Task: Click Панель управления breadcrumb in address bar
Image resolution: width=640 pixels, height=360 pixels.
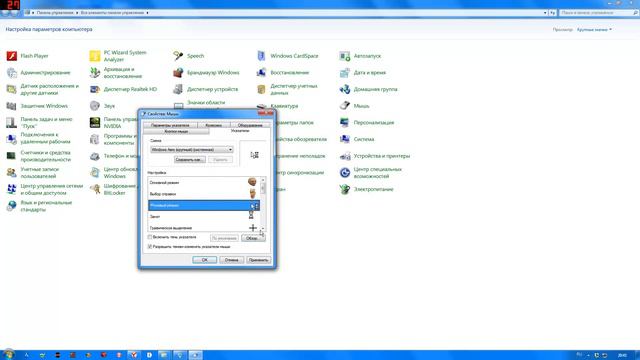Action: click(55, 13)
